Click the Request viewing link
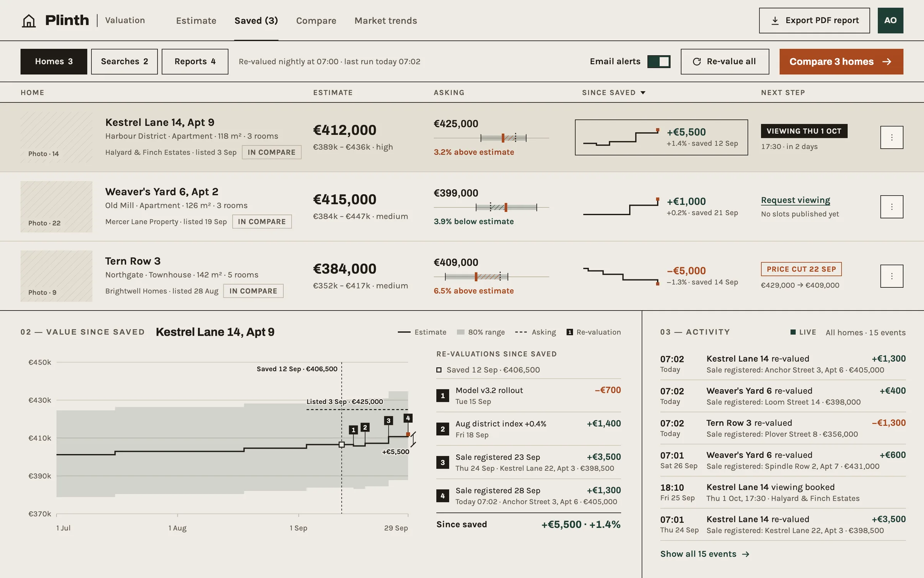 click(795, 200)
